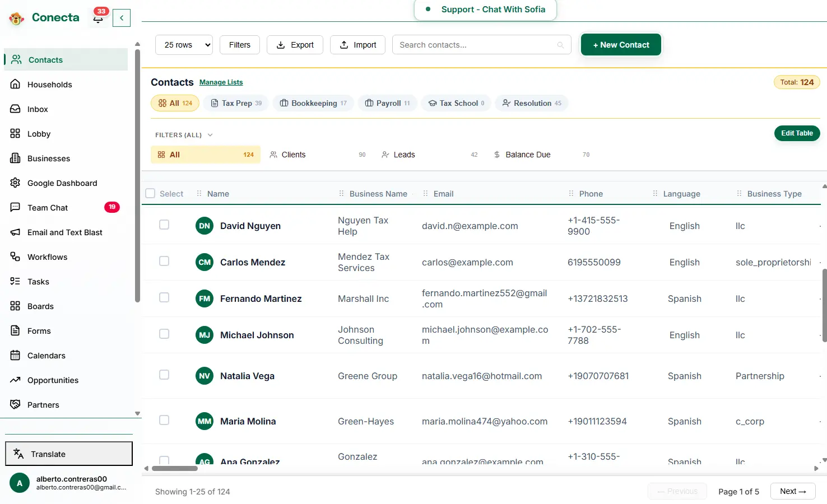Image resolution: width=827 pixels, height=504 pixels.
Task: Switch to the Tax Prep list tab
Action: tap(236, 102)
